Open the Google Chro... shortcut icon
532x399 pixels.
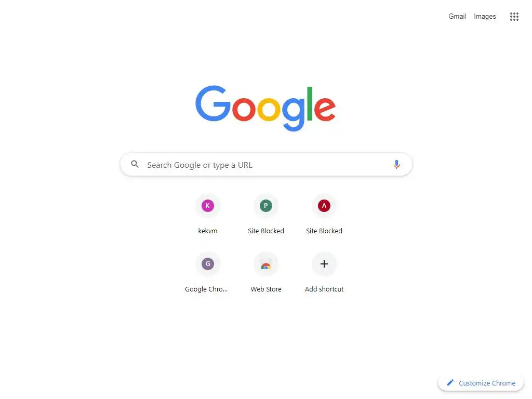(x=208, y=264)
